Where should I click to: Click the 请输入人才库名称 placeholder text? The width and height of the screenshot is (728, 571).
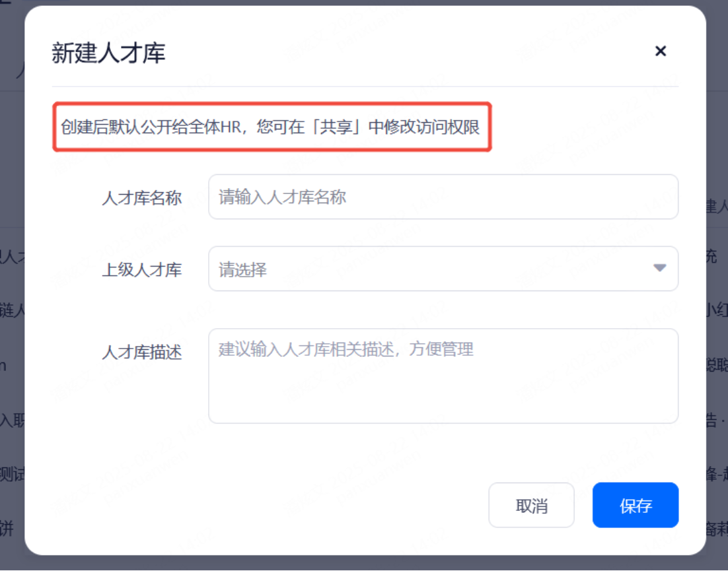click(282, 197)
